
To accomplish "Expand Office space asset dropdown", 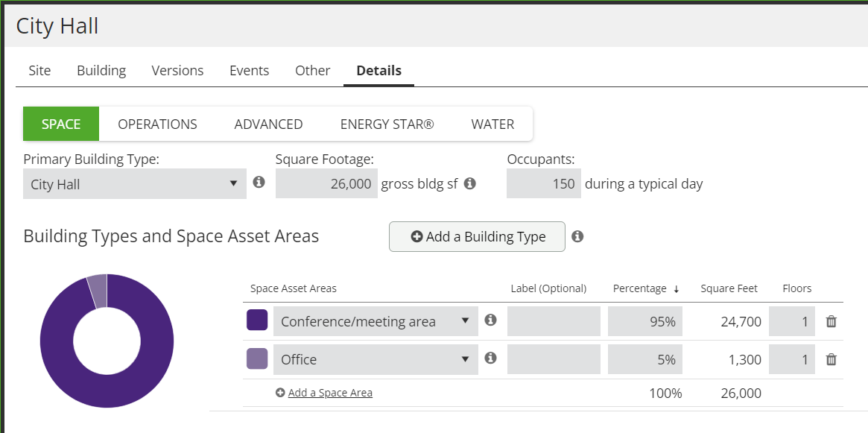I will [376, 359].
